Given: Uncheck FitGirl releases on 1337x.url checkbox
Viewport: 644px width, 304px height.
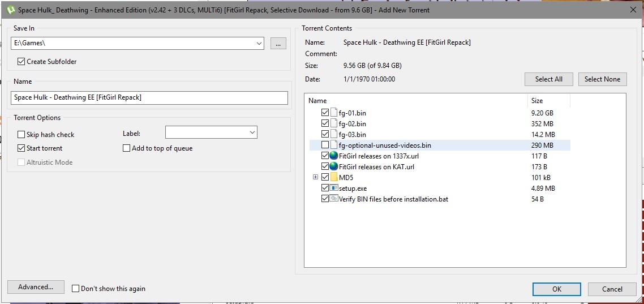Looking at the screenshot, I should coord(325,156).
